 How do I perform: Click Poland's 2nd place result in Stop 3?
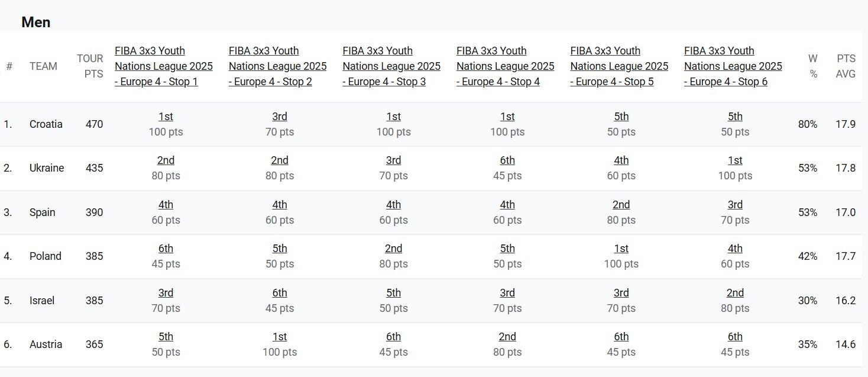[393, 249]
